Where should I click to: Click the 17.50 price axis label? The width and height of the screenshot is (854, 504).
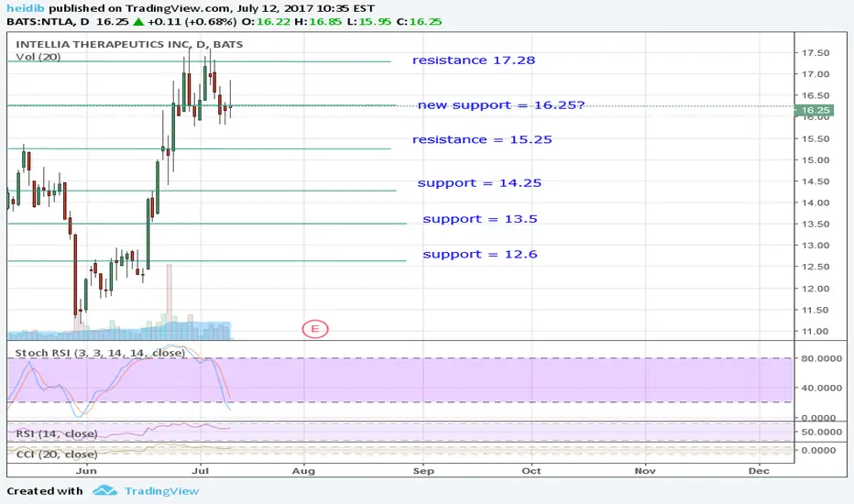815,53
